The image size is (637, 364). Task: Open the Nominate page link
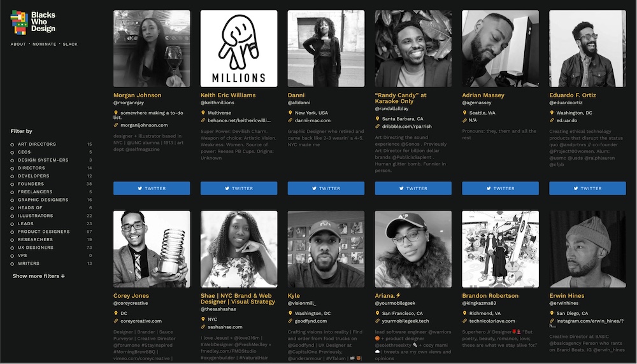pyautogui.click(x=45, y=44)
